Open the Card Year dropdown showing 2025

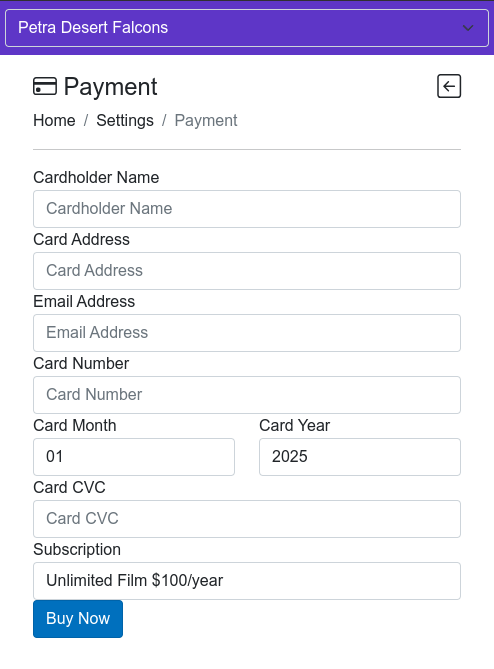point(360,457)
